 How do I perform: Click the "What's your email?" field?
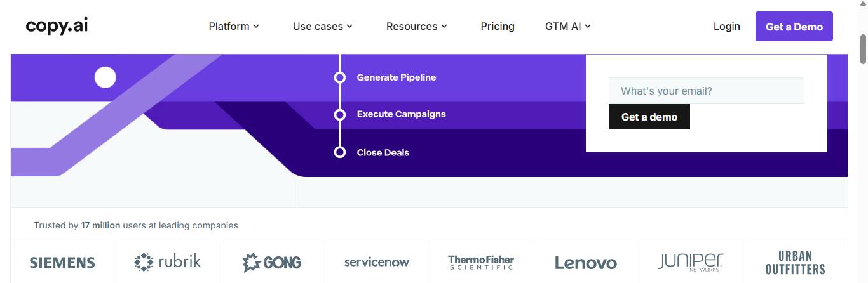pyautogui.click(x=707, y=91)
